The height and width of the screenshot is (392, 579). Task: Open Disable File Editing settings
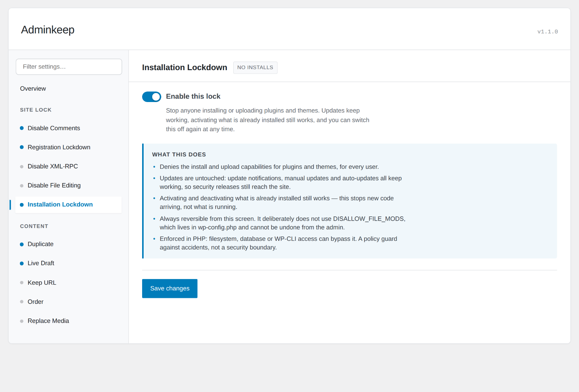pyautogui.click(x=69, y=186)
